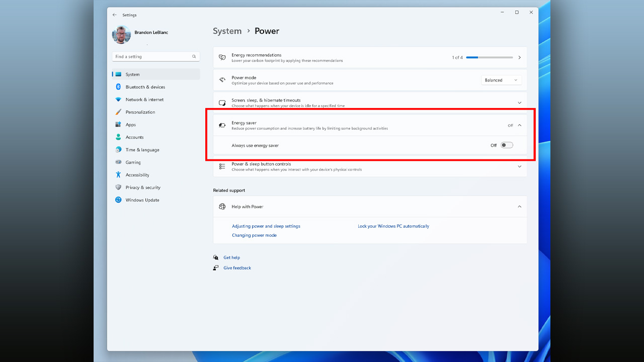Viewport: 644px width, 362px height.
Task: Click the Give feedback link
Action: [237, 268]
